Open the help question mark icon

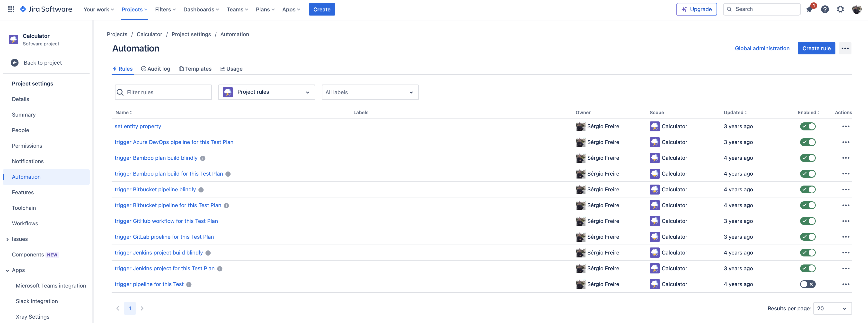pyautogui.click(x=825, y=9)
